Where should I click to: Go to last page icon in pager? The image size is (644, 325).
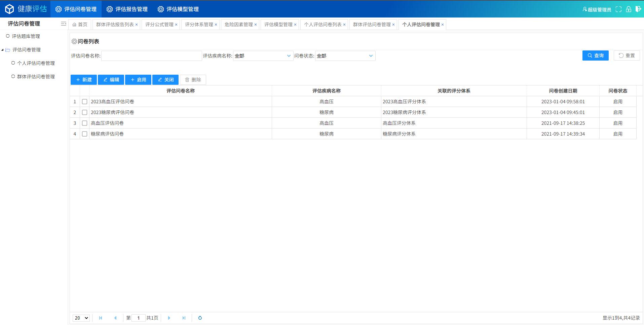(184, 318)
